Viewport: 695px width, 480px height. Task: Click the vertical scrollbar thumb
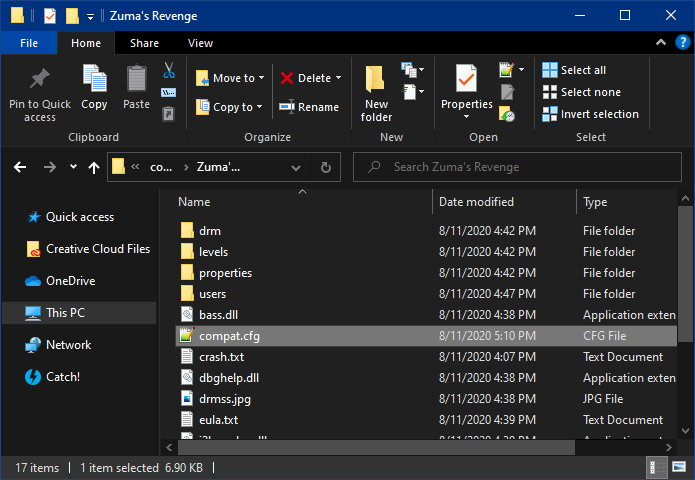tap(685, 273)
